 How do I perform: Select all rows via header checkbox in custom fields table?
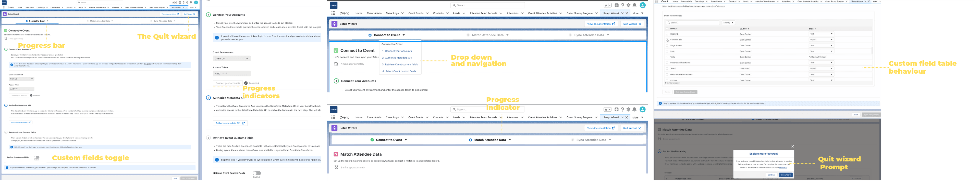coord(667,29)
